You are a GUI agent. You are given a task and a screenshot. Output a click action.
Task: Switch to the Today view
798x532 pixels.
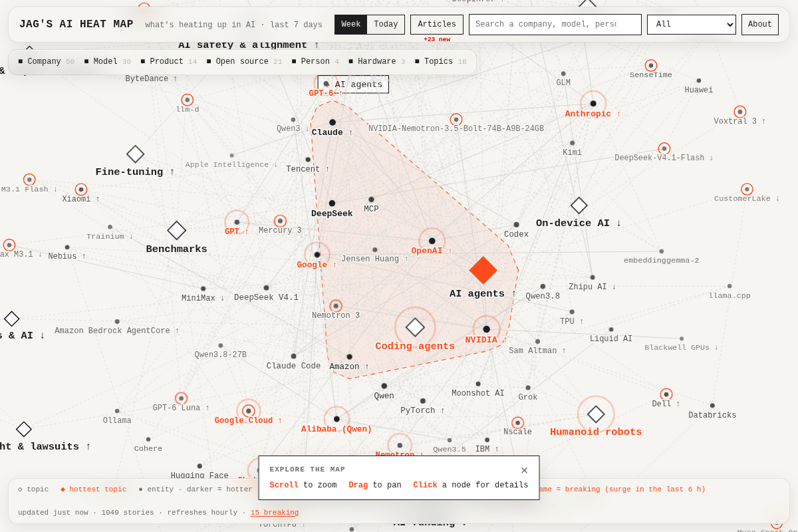click(x=386, y=25)
